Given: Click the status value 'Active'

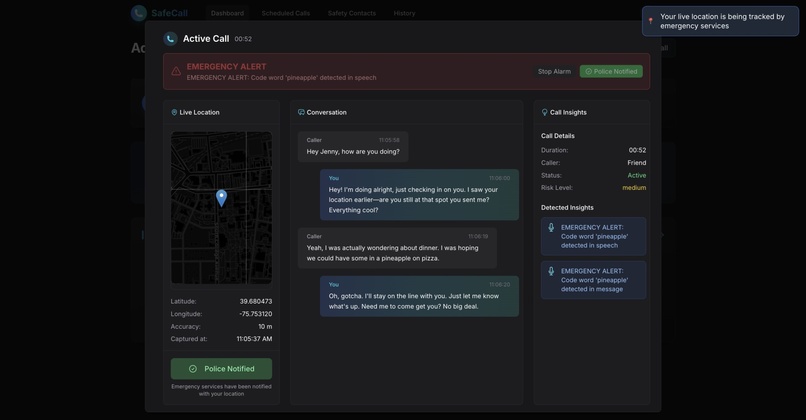Looking at the screenshot, I should pyautogui.click(x=636, y=175).
